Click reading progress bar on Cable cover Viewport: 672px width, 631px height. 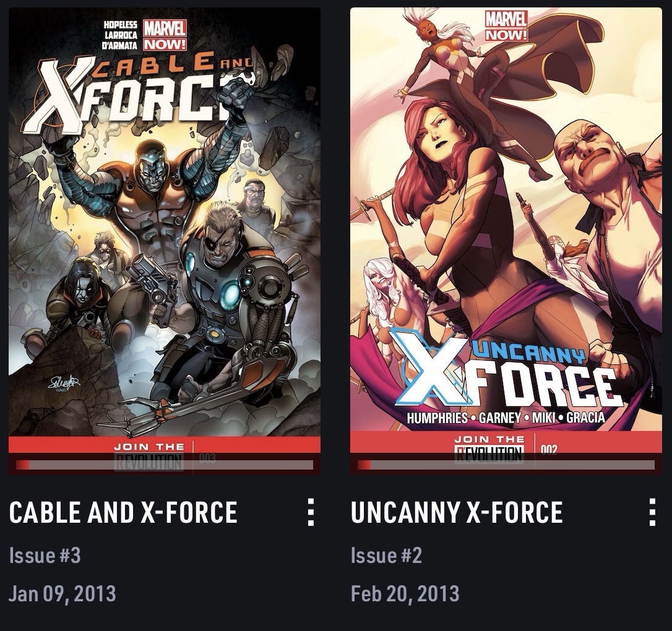[165, 465]
